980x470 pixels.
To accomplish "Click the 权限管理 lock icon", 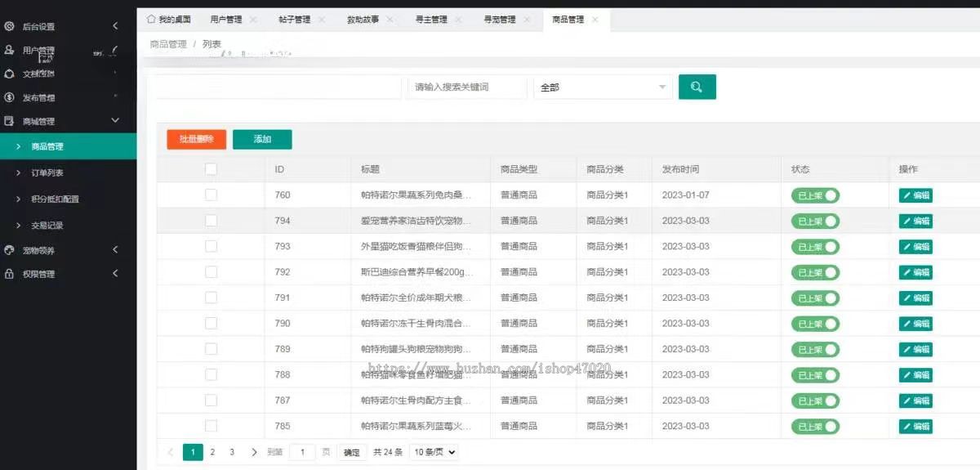I will 10,274.
